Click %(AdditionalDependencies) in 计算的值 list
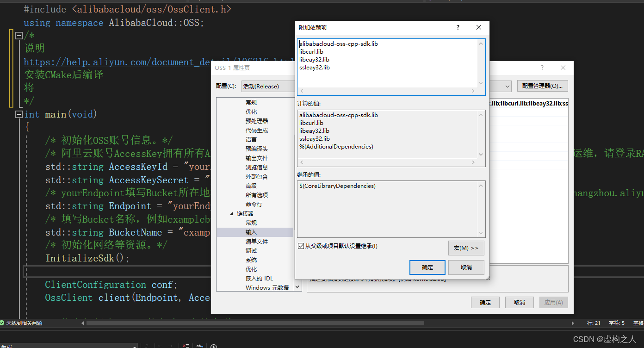This screenshot has height=348, width=644. point(336,147)
